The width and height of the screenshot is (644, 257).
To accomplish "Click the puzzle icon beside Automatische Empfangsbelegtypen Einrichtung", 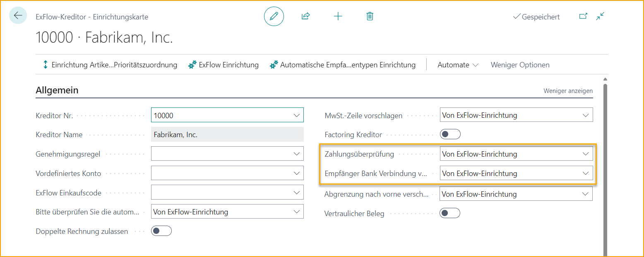I will click(x=273, y=64).
